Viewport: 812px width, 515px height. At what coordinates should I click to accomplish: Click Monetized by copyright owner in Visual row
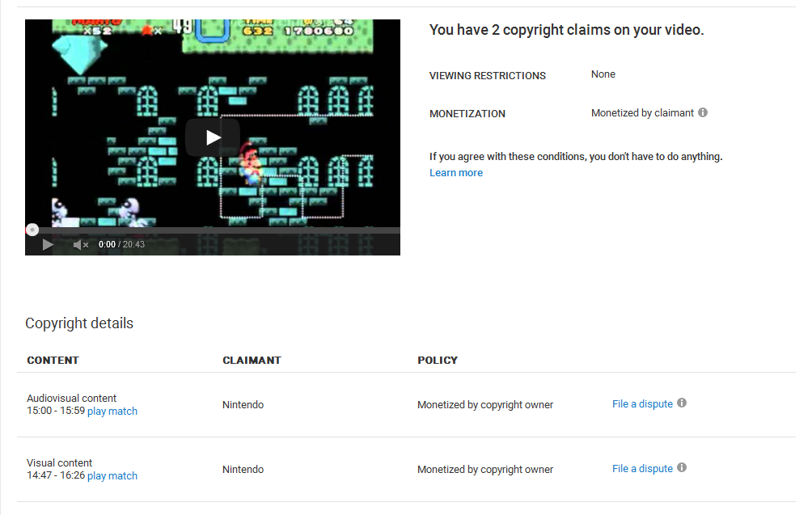click(x=485, y=470)
